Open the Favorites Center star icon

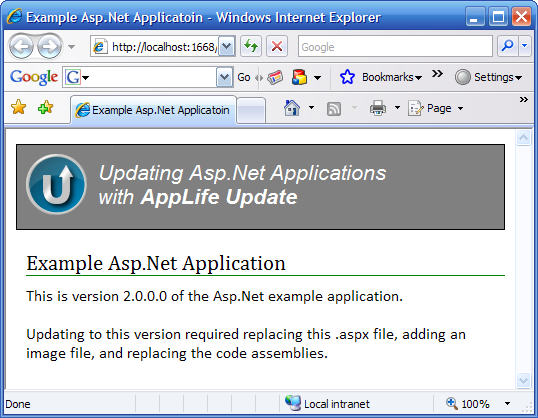[19, 107]
